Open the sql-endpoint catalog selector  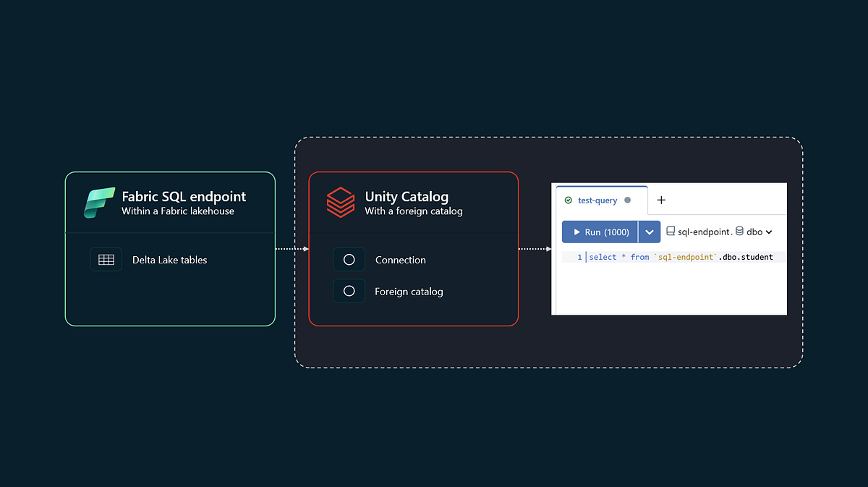coord(704,232)
